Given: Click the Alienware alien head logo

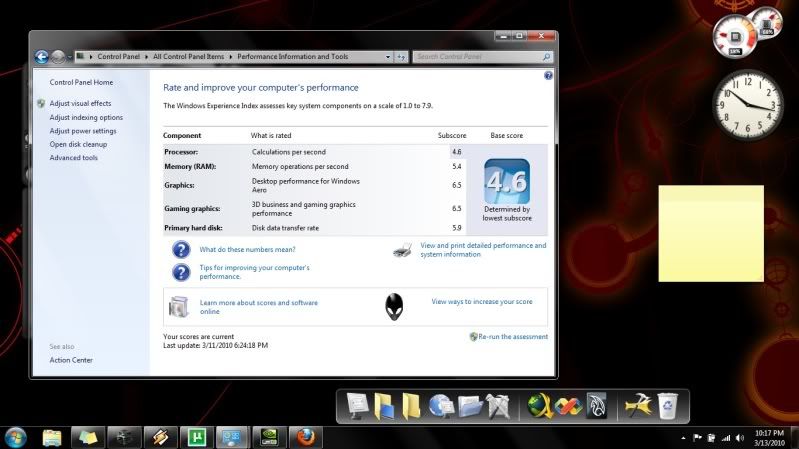Looking at the screenshot, I should click(394, 307).
